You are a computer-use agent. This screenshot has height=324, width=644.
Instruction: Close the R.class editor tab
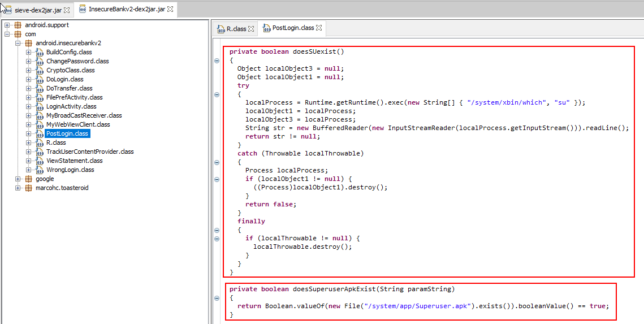[x=252, y=28]
